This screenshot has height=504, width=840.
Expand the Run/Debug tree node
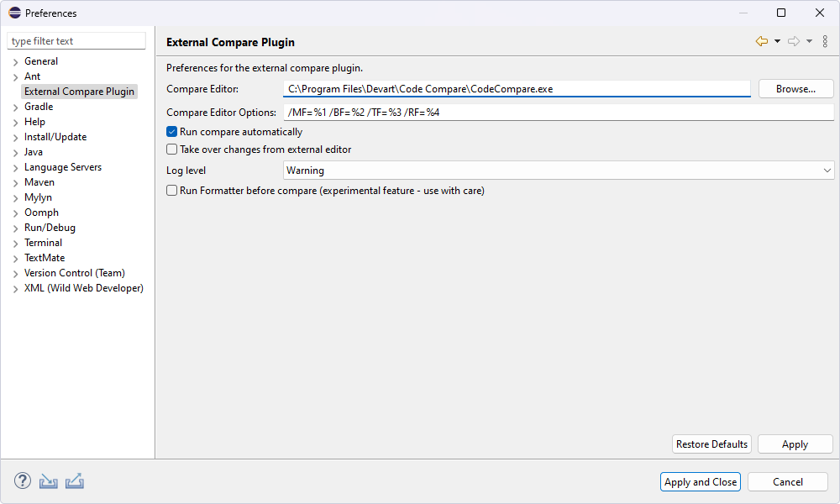(x=15, y=228)
